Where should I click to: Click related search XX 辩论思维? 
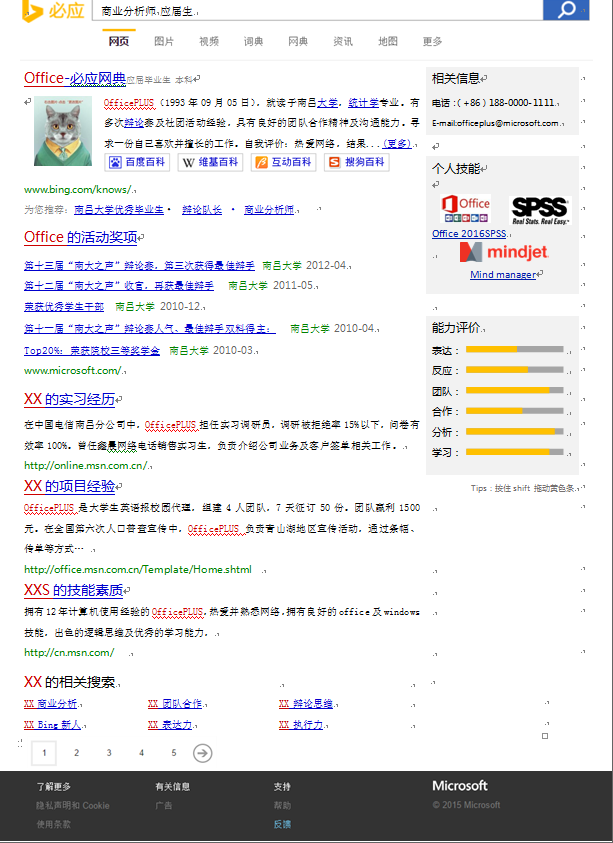point(306,704)
